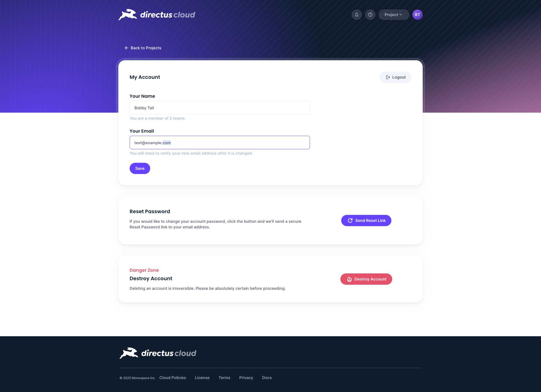Click the Project selector chevron

tap(402, 15)
